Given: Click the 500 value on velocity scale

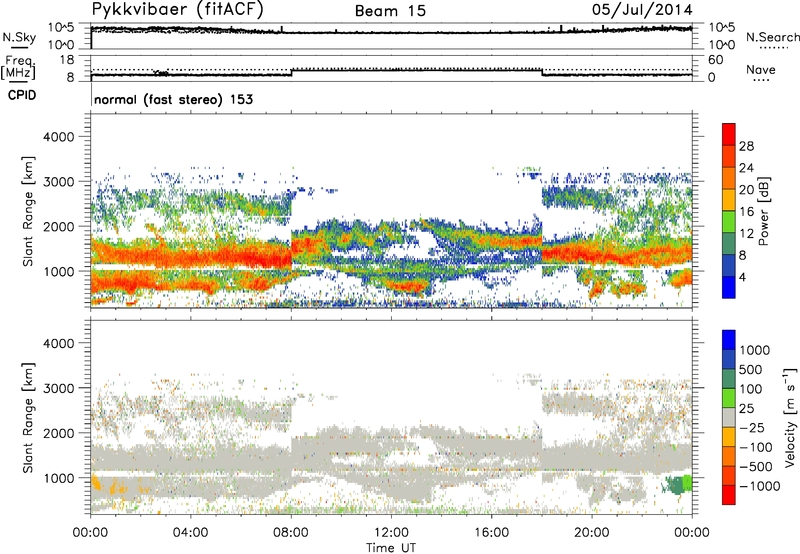Looking at the screenshot, I should [751, 369].
